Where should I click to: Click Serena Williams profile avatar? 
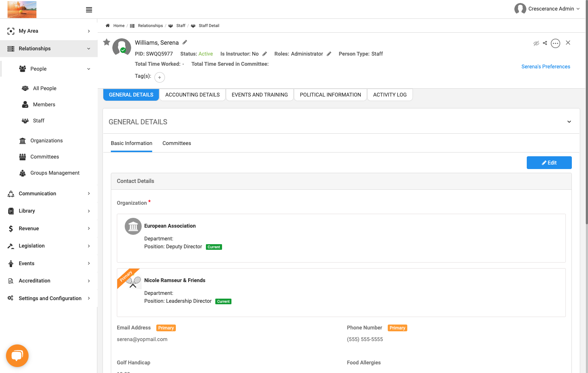click(x=122, y=47)
